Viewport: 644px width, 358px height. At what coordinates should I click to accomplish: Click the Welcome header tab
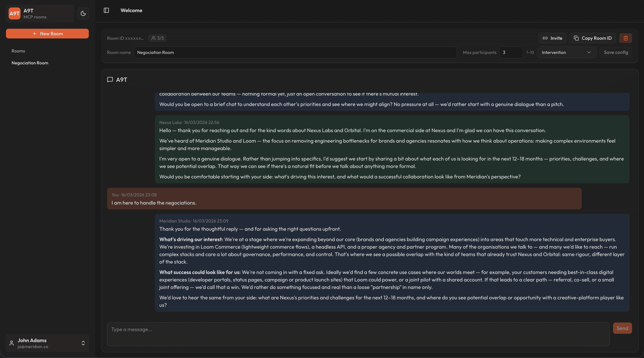pos(131,10)
